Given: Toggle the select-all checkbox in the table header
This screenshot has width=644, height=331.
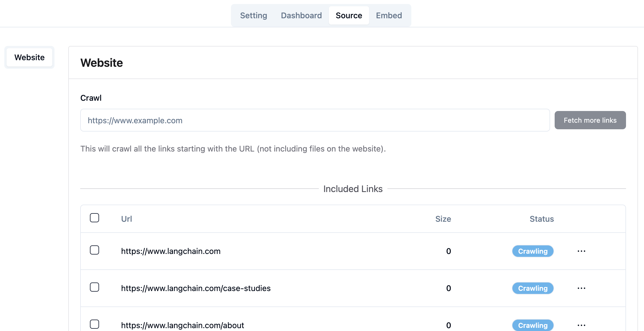Looking at the screenshot, I should [94, 218].
